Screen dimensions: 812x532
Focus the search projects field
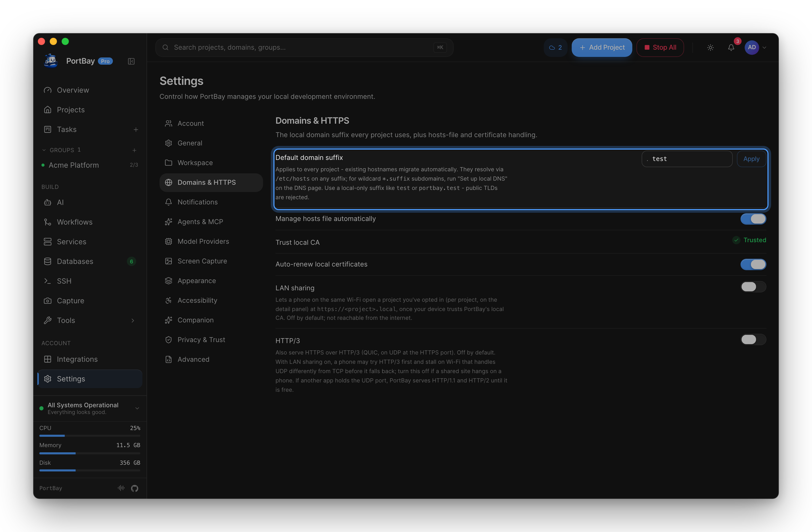tap(304, 48)
